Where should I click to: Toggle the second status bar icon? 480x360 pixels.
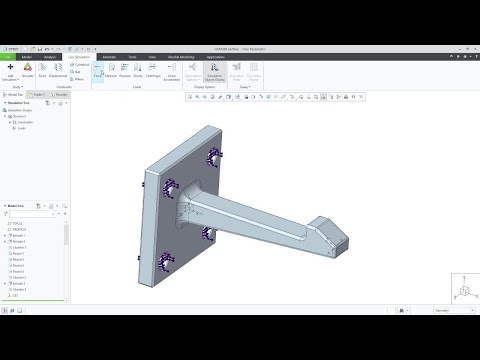(12, 310)
